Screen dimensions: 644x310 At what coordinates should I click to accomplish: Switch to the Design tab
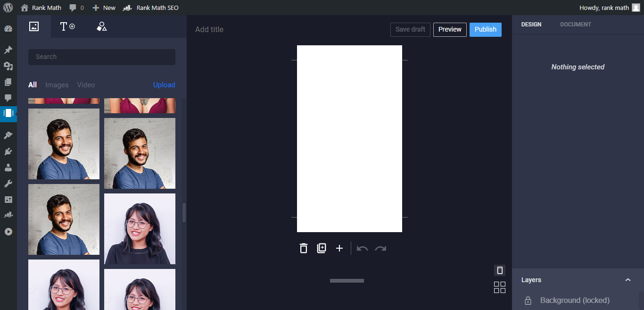click(531, 25)
